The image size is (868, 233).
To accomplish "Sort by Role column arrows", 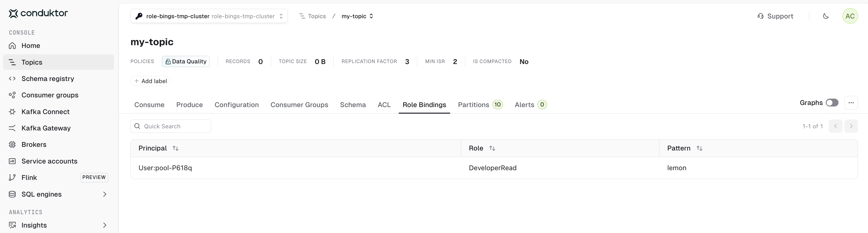I will 492,148.
